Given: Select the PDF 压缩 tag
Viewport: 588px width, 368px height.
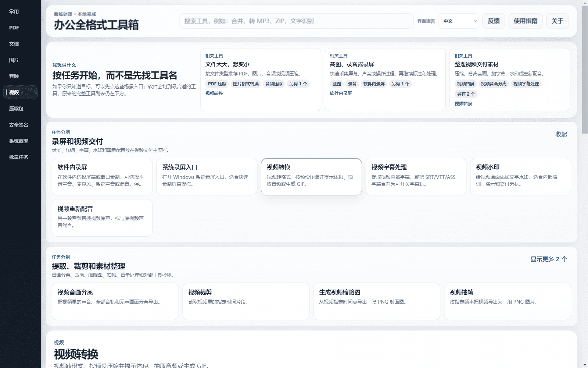Looking at the screenshot, I should [217, 84].
